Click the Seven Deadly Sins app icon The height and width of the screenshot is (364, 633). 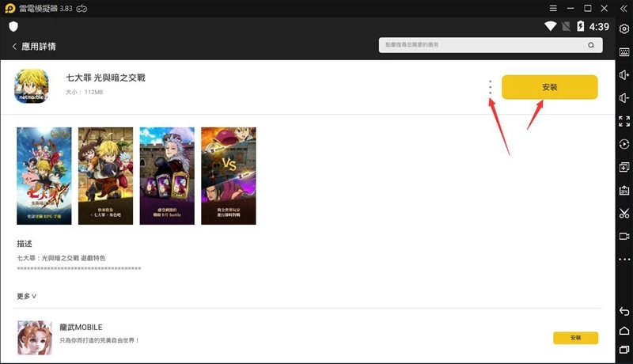(x=32, y=86)
